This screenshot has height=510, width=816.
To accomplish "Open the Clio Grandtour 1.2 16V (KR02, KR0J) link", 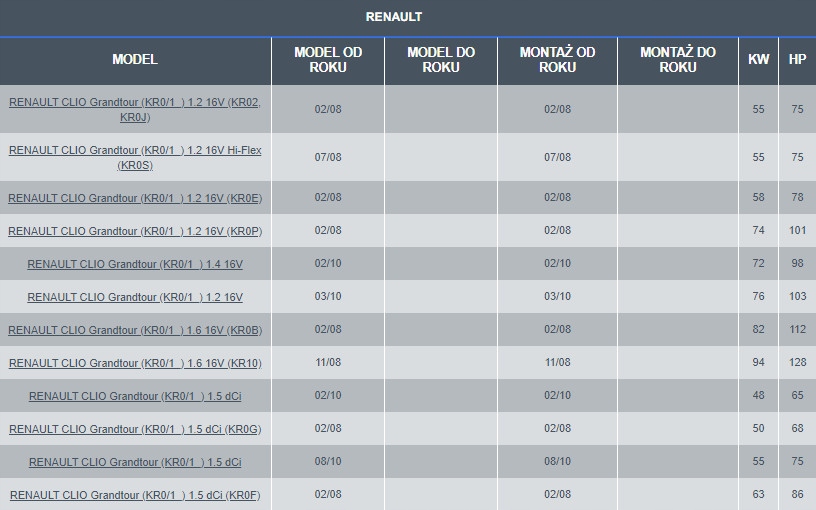I will 135,109.
